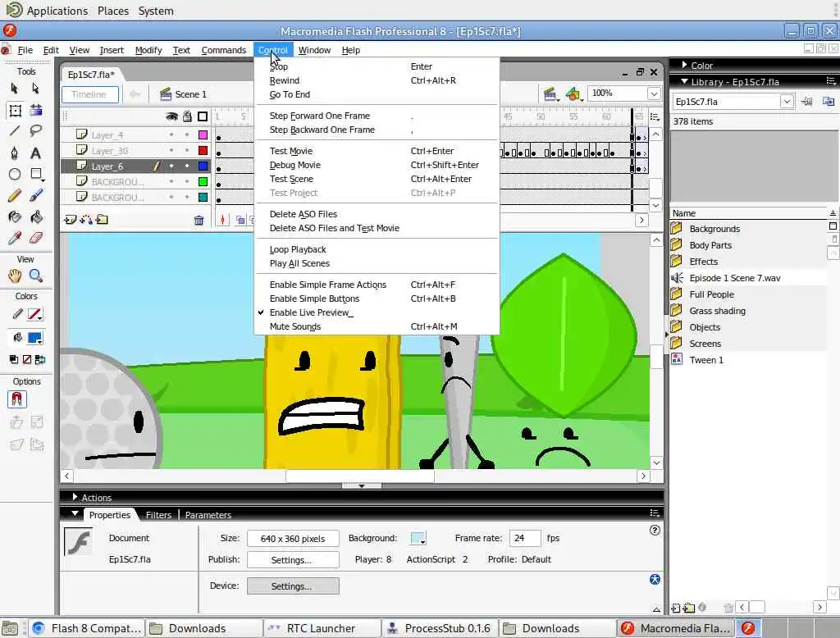Viewport: 840px width, 638px height.
Task: Click the Swap Colors icon
Action: point(39,359)
